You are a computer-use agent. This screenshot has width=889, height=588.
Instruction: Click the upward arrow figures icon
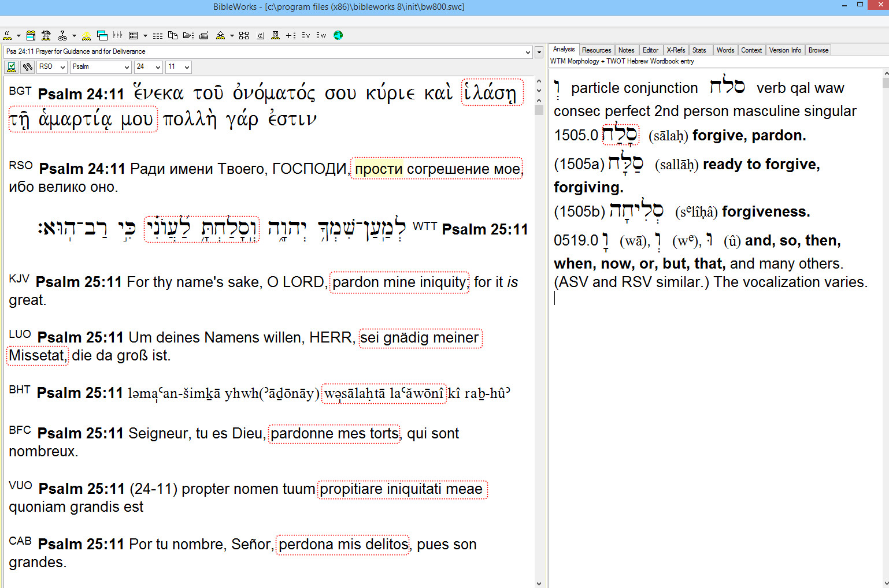220,35
